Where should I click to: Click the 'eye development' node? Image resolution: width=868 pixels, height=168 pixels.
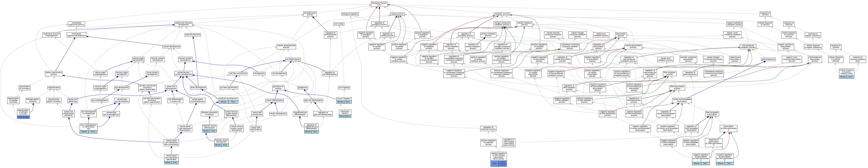pyautogui.click(x=122, y=88)
